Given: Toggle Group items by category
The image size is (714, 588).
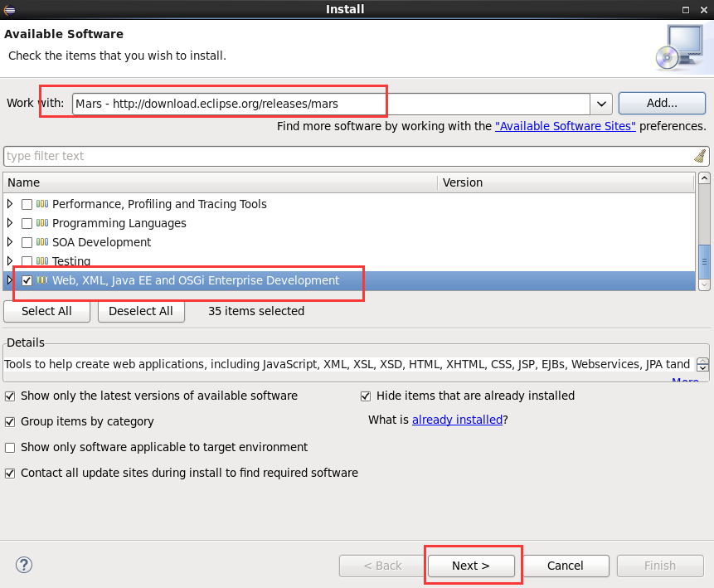Looking at the screenshot, I should [x=10, y=422].
